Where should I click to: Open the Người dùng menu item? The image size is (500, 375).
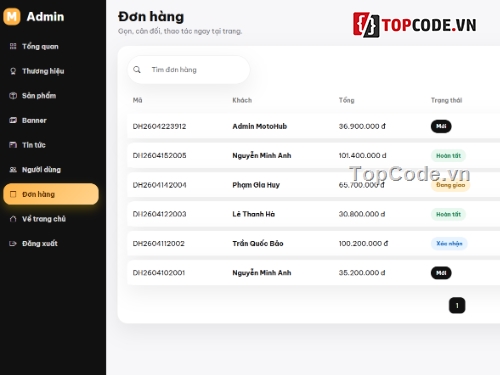(51, 170)
